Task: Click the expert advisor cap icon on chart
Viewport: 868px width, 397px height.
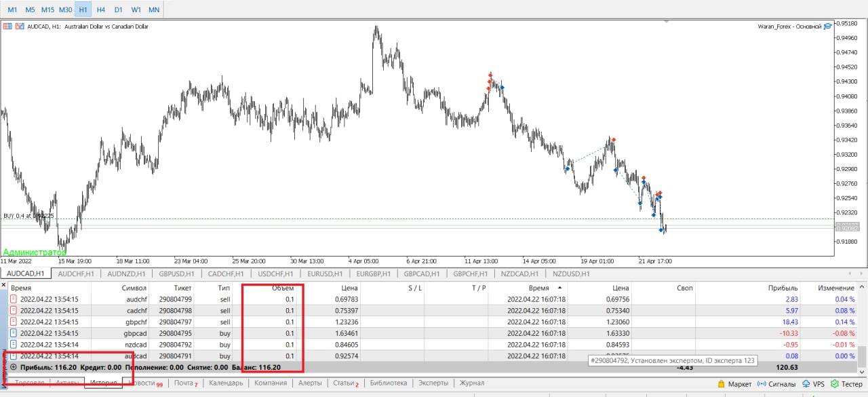Action: [827, 26]
